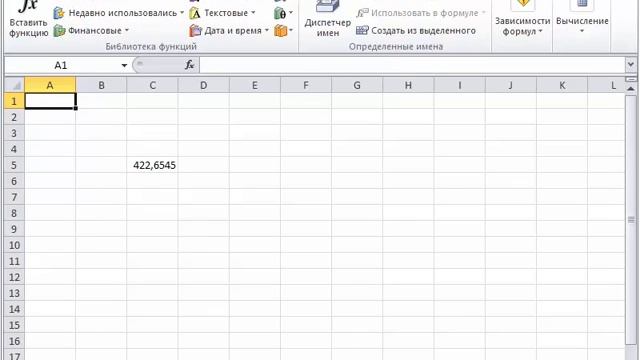Select column H header
Screen dimensions: 640x360
(408, 85)
